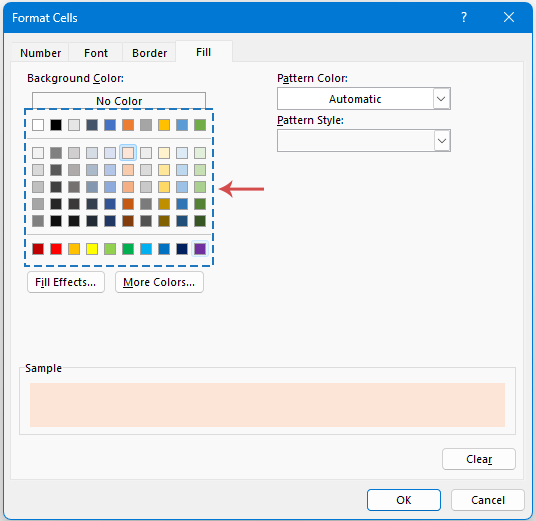Open Fill Effects dialog
Viewport: 536px width, 521px height.
pyautogui.click(x=66, y=282)
